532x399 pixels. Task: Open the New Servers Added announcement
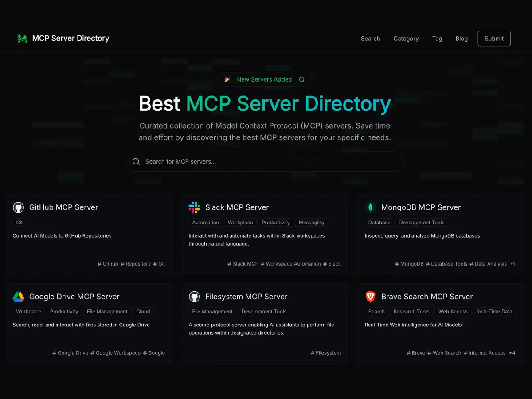(265, 79)
